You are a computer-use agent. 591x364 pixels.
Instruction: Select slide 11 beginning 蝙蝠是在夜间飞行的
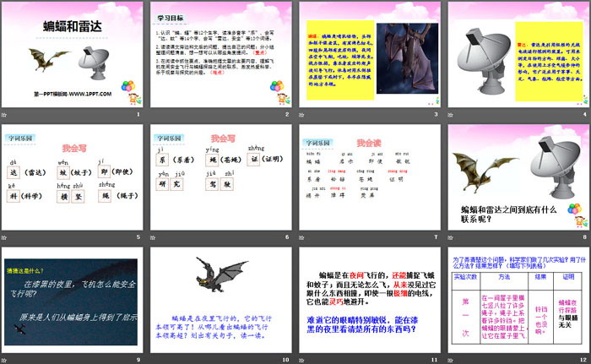(x=370, y=301)
